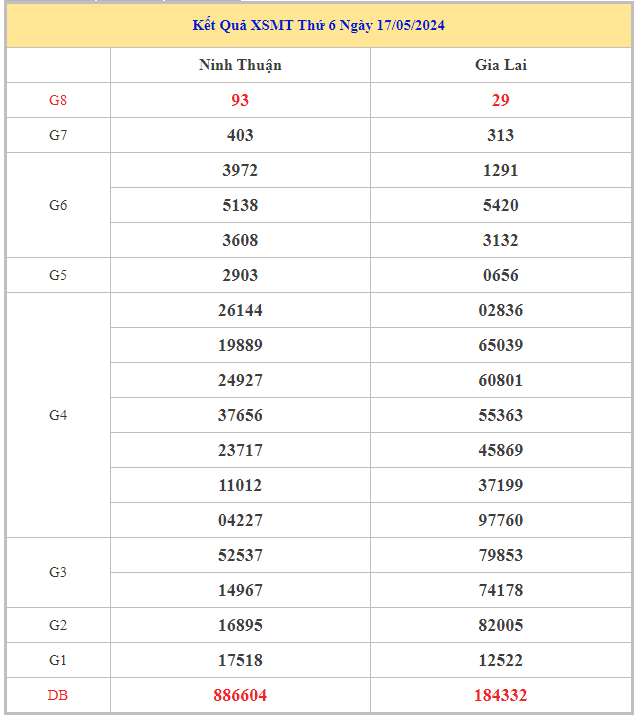Click the G6 row label
Image resolution: width=638 pixels, height=717 pixels.
[58, 205]
